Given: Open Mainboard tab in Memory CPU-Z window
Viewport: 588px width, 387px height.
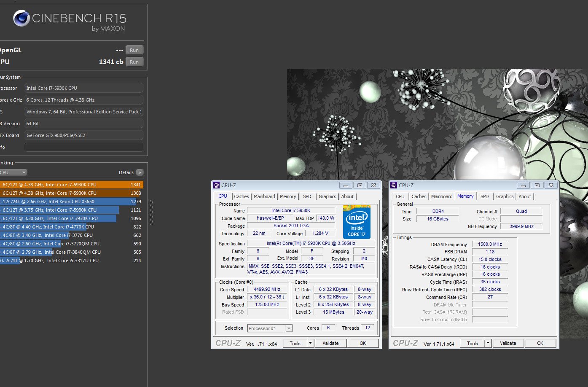Looking at the screenshot, I should pyautogui.click(x=442, y=196).
